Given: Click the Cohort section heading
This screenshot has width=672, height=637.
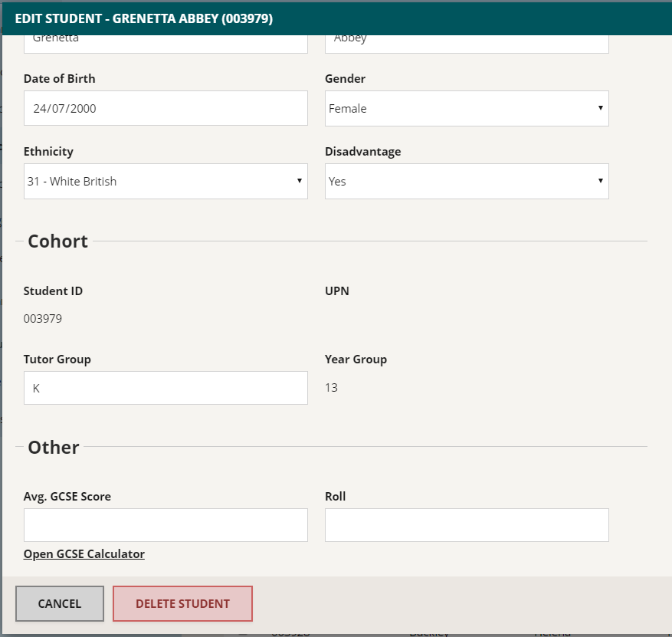Looking at the screenshot, I should (58, 241).
